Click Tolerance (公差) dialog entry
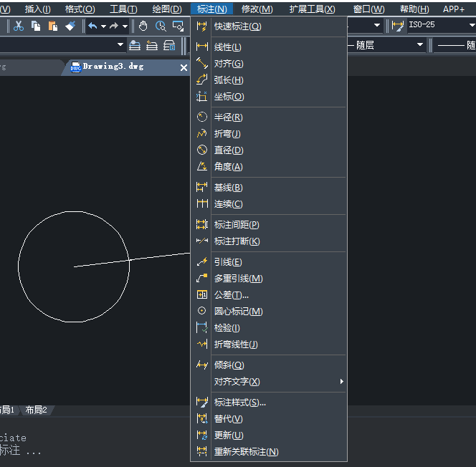The image size is (476, 467). (231, 295)
